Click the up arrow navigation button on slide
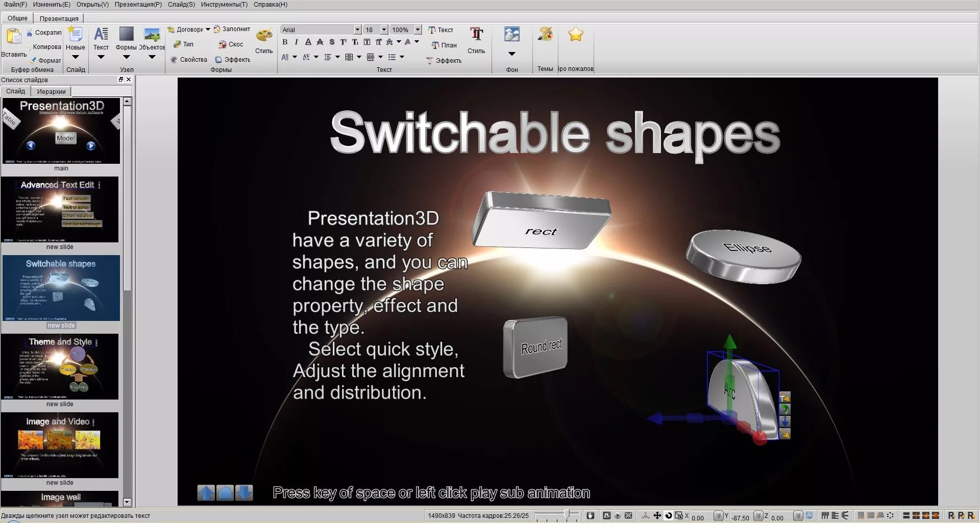The image size is (980, 523). [x=206, y=492]
